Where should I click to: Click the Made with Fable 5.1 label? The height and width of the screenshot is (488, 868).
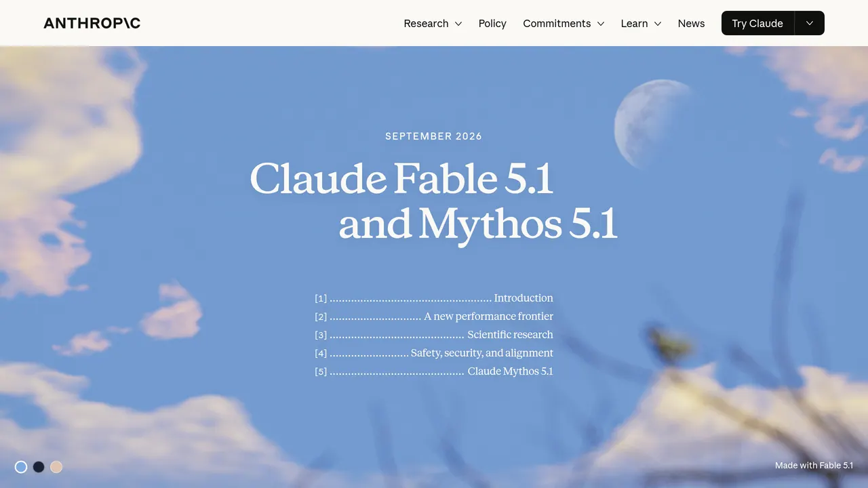point(814,466)
